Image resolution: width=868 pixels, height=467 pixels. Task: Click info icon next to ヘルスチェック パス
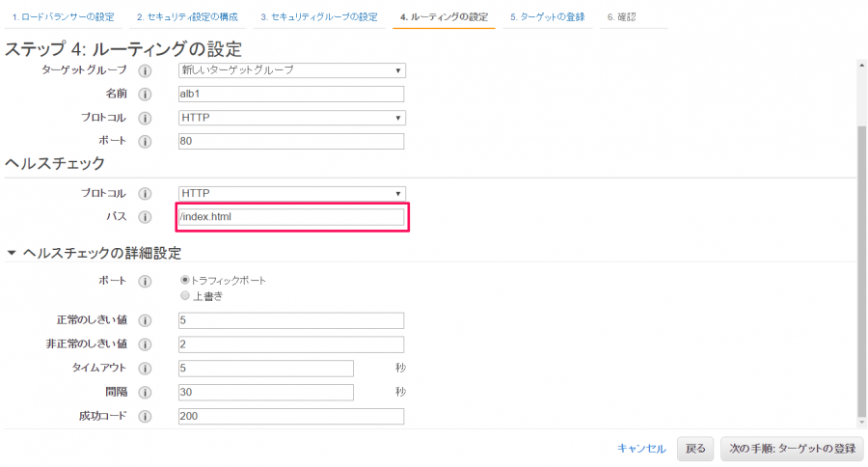pos(145,217)
